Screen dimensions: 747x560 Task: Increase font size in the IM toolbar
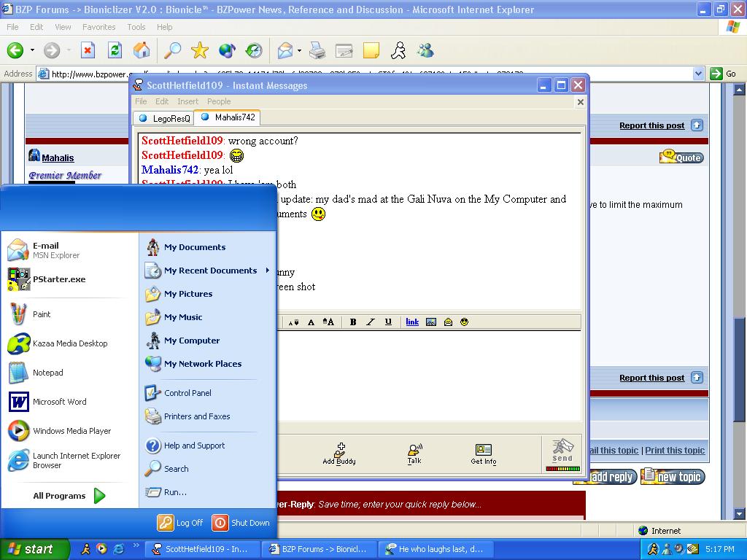coord(328,322)
